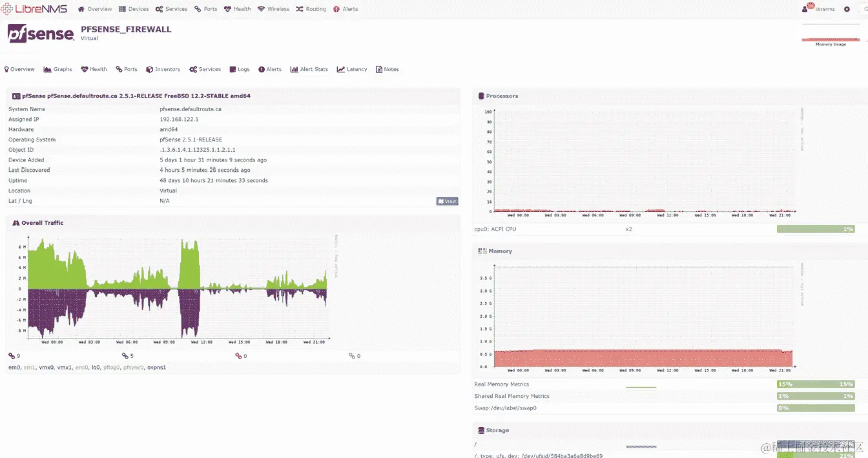Open the LibreNMS logo home link
Viewport: 868px width, 458px height.
tap(35, 9)
